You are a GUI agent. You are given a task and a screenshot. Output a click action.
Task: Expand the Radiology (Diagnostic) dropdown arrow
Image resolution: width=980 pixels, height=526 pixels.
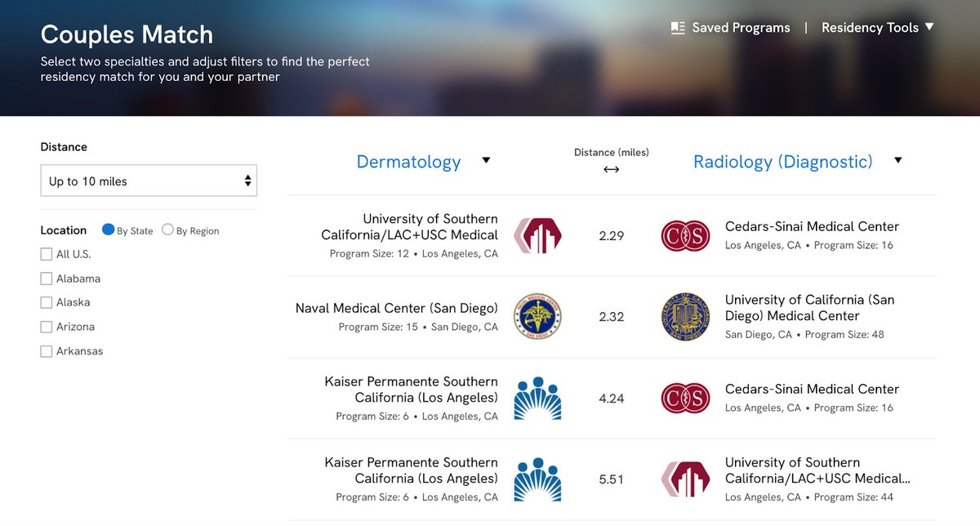pyautogui.click(x=898, y=161)
